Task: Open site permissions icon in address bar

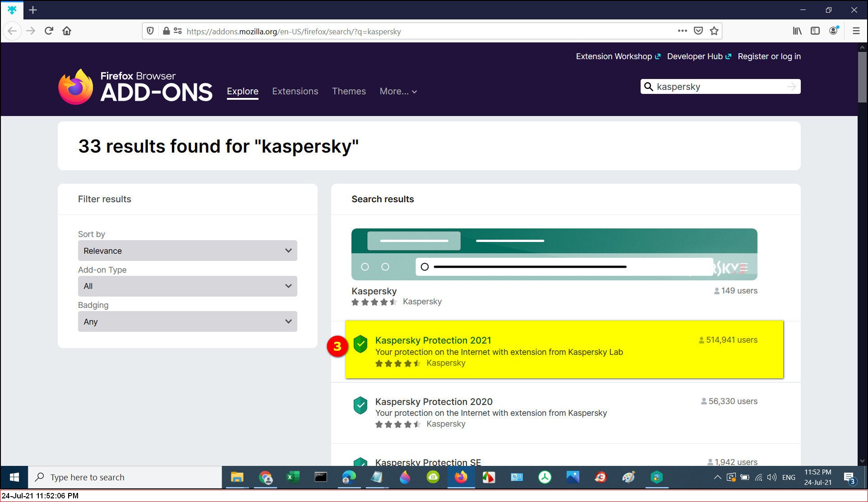Action: tap(178, 31)
